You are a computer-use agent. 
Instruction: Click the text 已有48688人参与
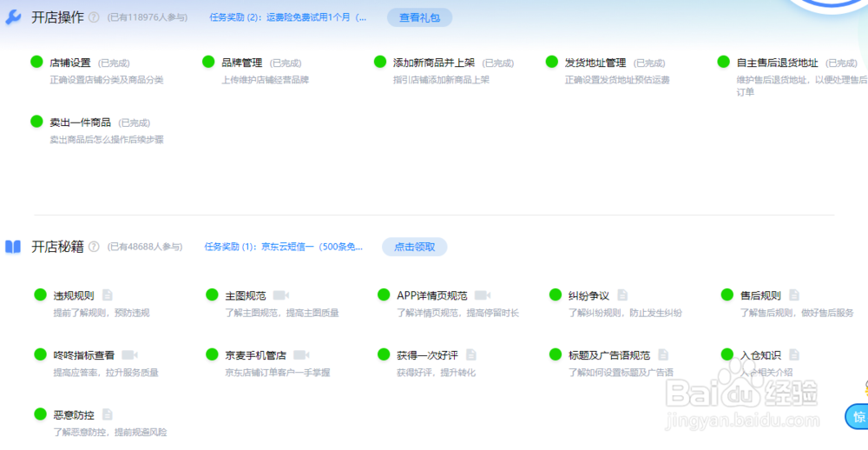pyautogui.click(x=145, y=247)
